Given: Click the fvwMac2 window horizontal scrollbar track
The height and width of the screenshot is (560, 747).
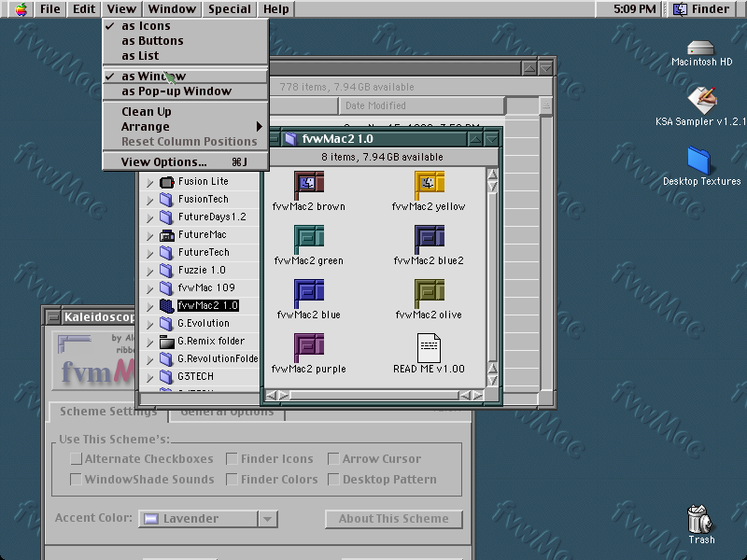Looking at the screenshot, I should pos(374,395).
